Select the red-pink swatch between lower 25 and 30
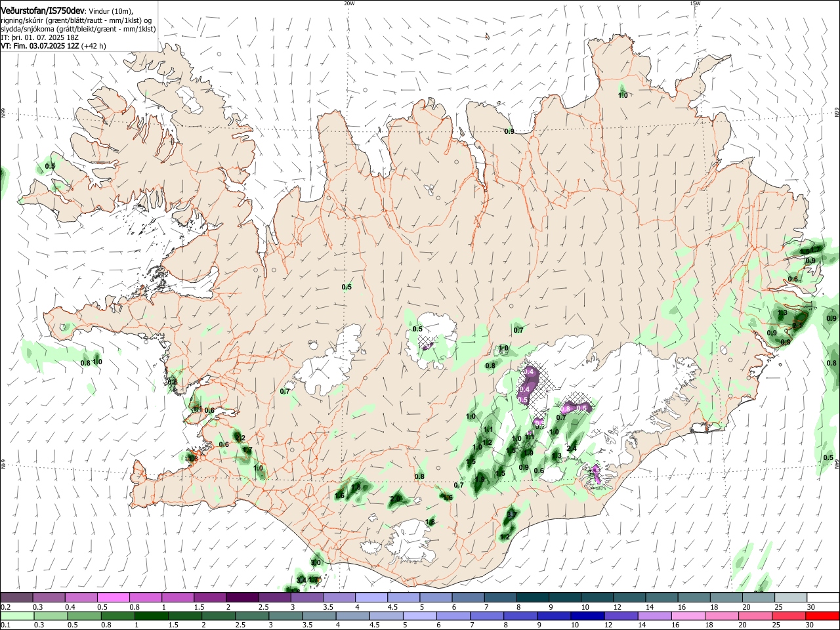 [x=789, y=616]
